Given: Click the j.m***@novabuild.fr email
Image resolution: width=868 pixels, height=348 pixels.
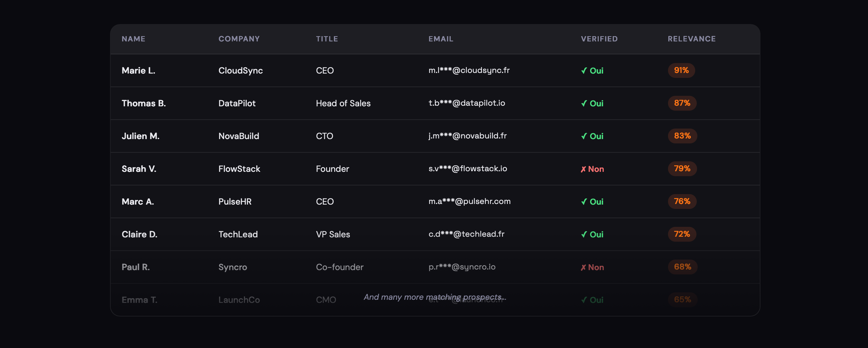Looking at the screenshot, I should coord(467,135).
